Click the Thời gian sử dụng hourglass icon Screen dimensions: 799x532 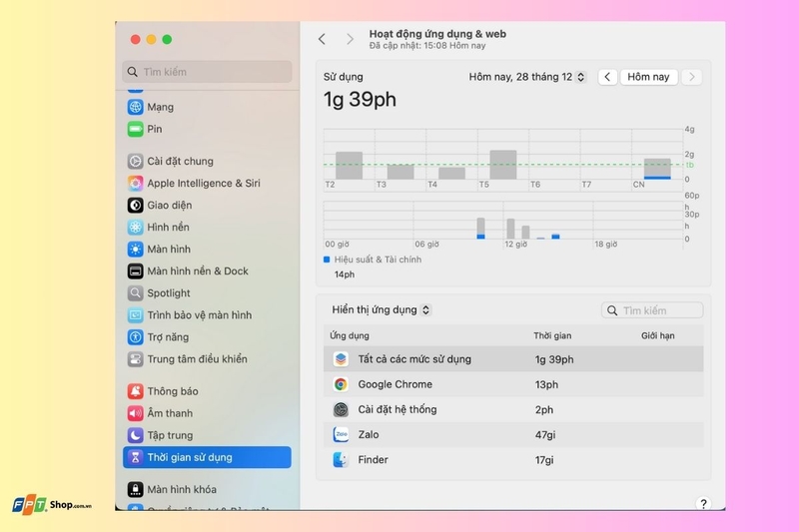[135, 457]
